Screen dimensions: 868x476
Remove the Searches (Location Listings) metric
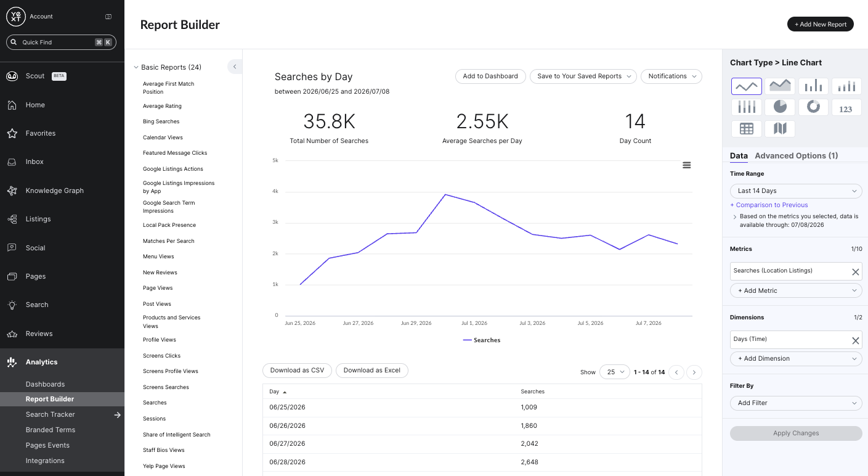click(x=855, y=272)
